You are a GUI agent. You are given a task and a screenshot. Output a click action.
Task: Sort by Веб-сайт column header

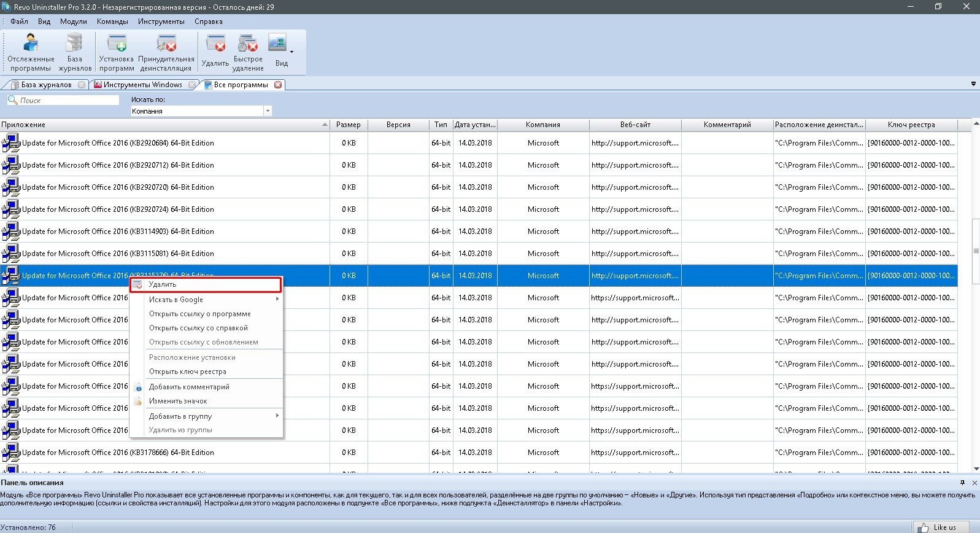coord(635,125)
